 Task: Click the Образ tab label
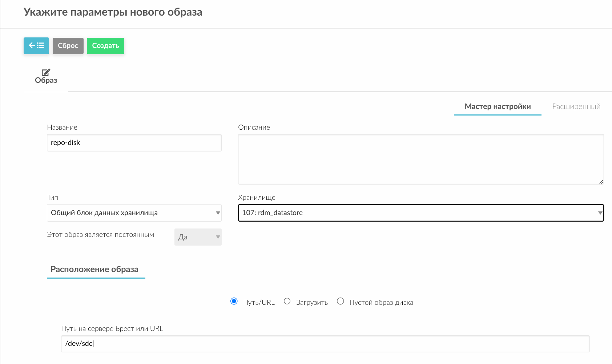[x=46, y=80]
